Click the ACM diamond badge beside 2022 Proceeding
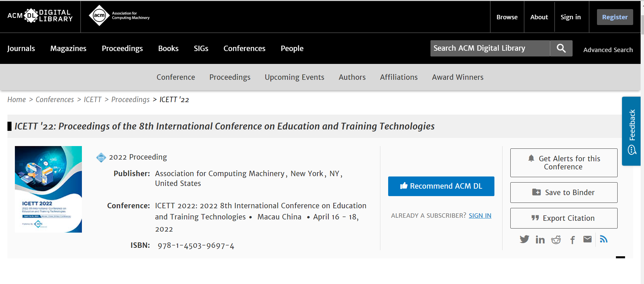The width and height of the screenshot is (644, 284). click(x=101, y=158)
